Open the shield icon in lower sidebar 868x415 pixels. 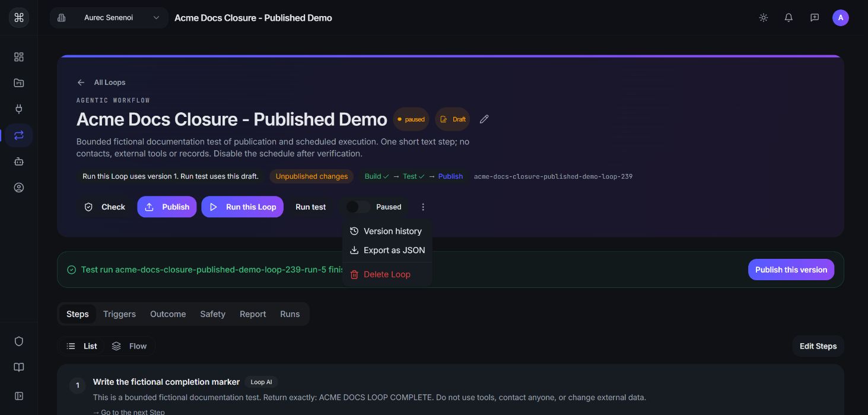pos(19,341)
